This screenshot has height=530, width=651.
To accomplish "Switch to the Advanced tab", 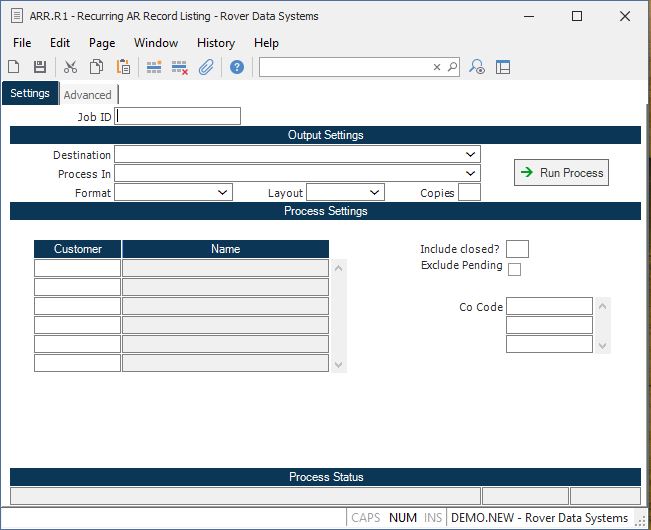I will click(87, 95).
